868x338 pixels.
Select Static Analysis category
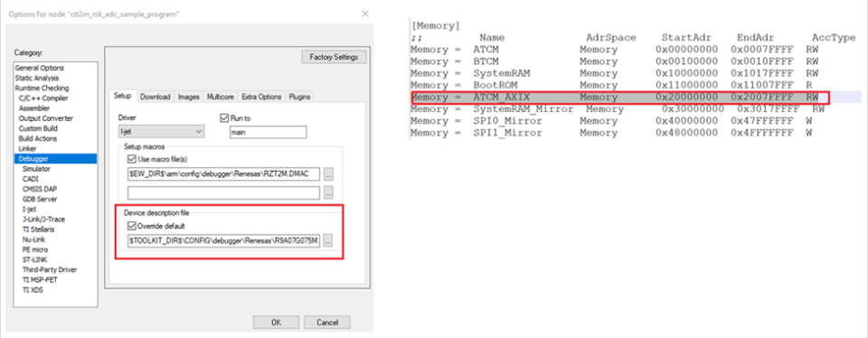click(x=38, y=78)
